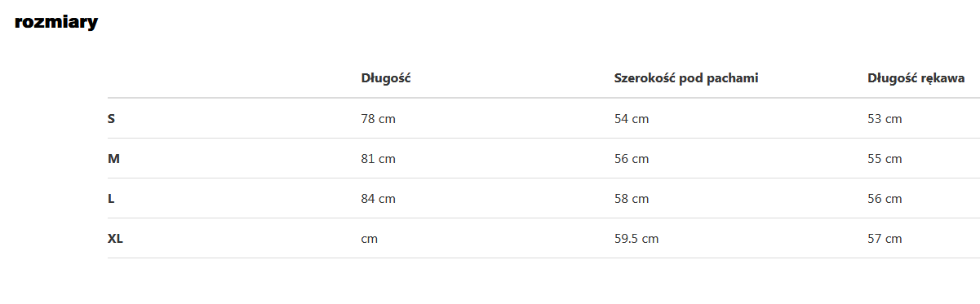Select the XL size row label
This screenshot has width=980, height=304.
pyautogui.click(x=115, y=239)
